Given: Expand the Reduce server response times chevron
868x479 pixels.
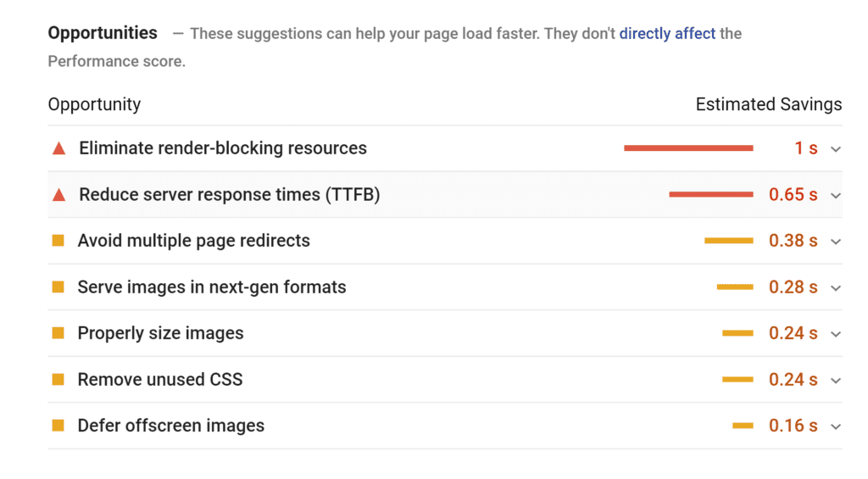Looking at the screenshot, I should pyautogui.click(x=836, y=196).
